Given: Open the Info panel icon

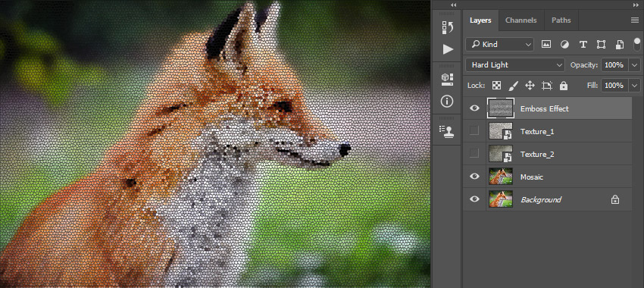Looking at the screenshot, I should coord(448,101).
